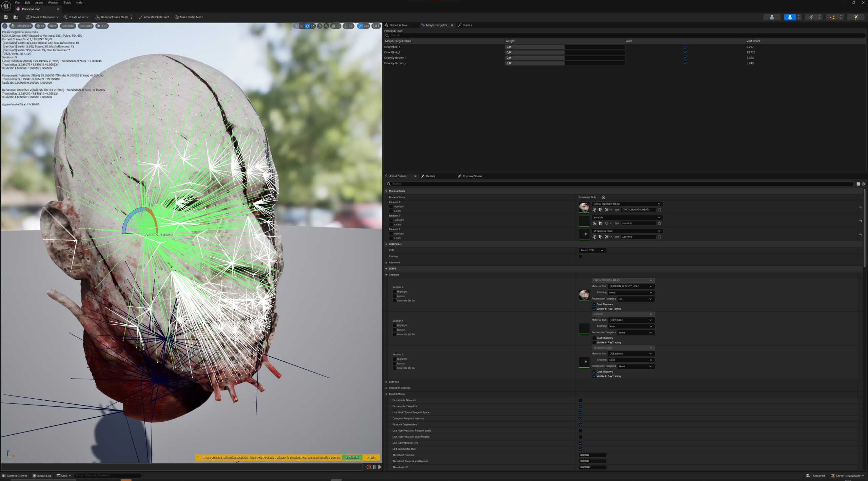
Task: Open the Asset menu
Action: click(x=39, y=3)
